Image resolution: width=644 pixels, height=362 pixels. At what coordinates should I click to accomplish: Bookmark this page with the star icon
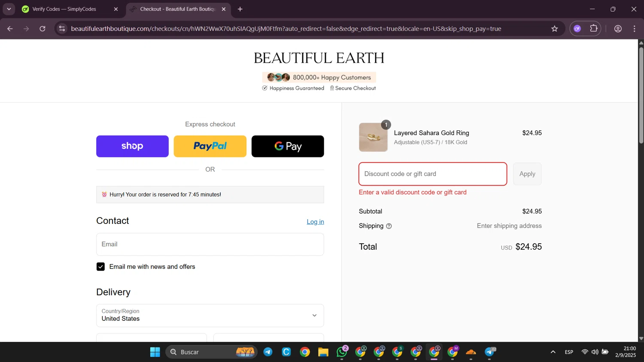[555, 29]
